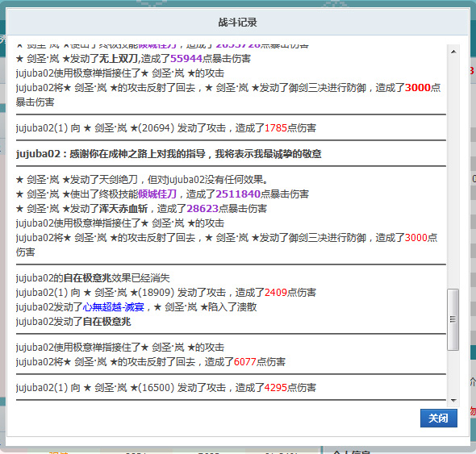Click damage value 2511840
476x454 pixels.
[x=238, y=194]
